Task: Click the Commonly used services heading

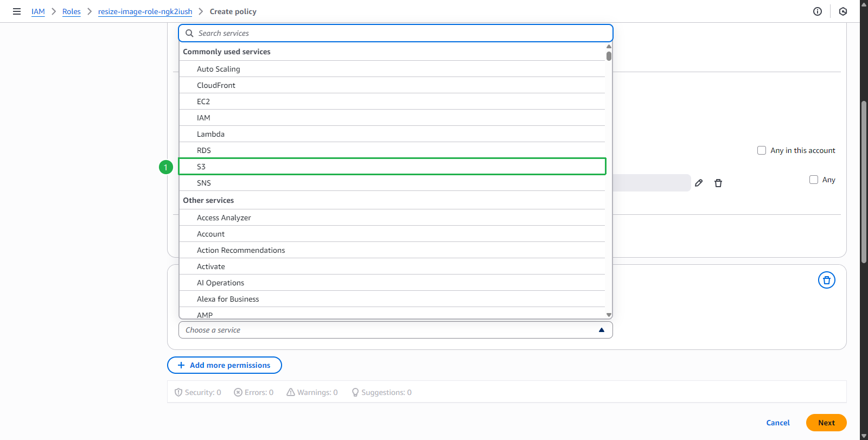Action: pyautogui.click(x=227, y=52)
